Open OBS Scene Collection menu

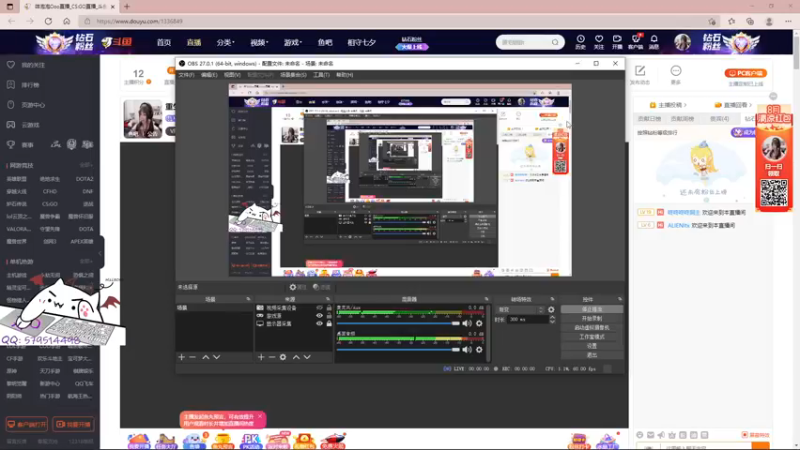pos(293,75)
